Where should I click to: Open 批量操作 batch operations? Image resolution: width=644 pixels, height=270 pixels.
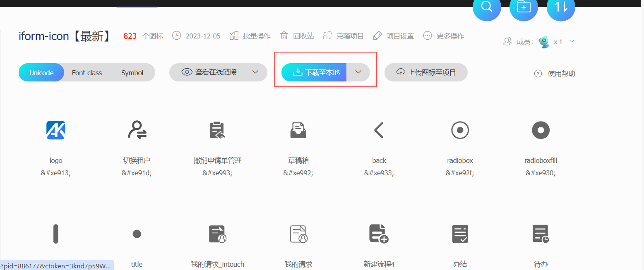click(x=250, y=36)
